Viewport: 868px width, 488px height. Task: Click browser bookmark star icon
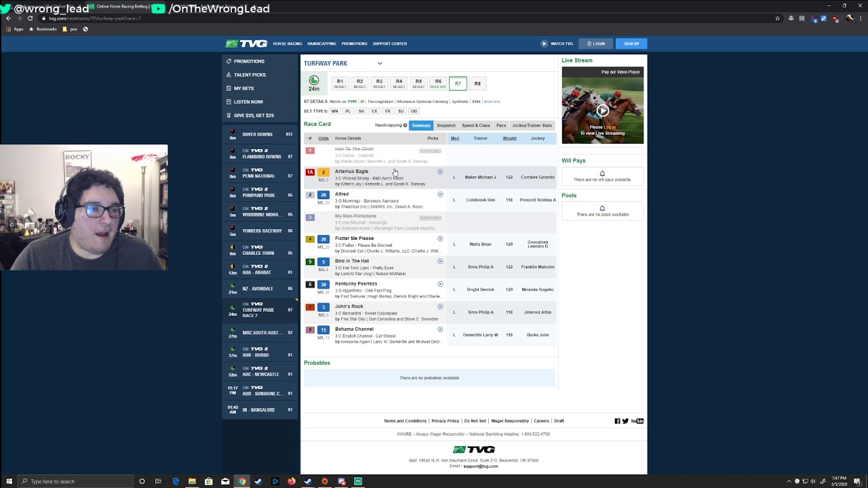(777, 18)
